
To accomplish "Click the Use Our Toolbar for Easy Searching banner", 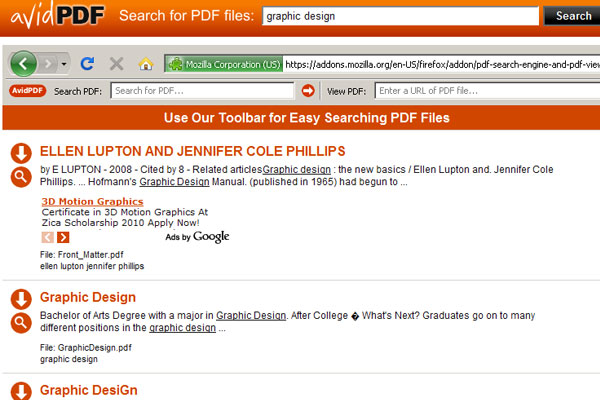I will pyautogui.click(x=302, y=118).
